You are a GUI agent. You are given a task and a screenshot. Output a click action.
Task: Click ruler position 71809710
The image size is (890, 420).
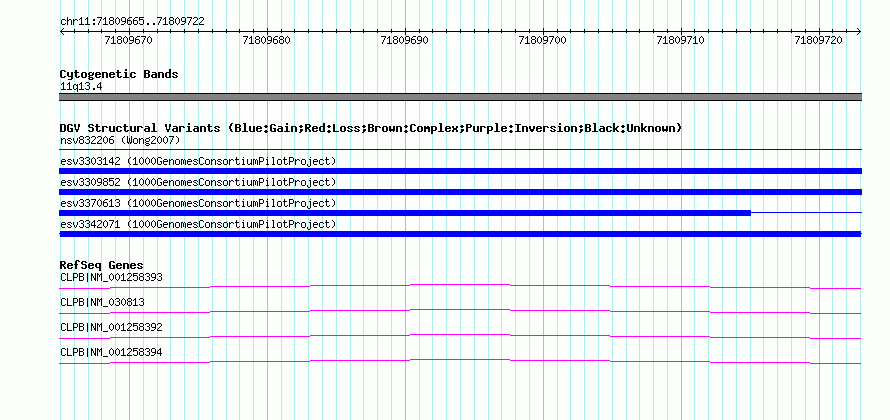pyautogui.click(x=681, y=40)
